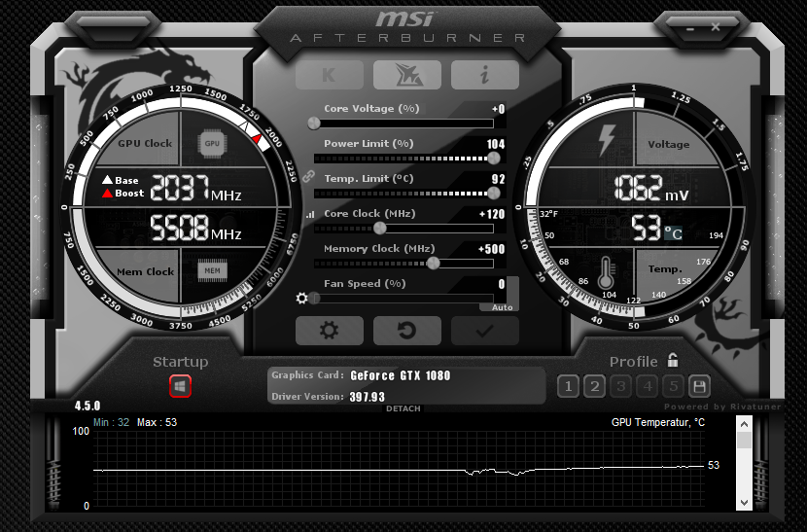The image size is (807, 532).
Task: Toggle the fan speed Auto button
Action: point(503,307)
